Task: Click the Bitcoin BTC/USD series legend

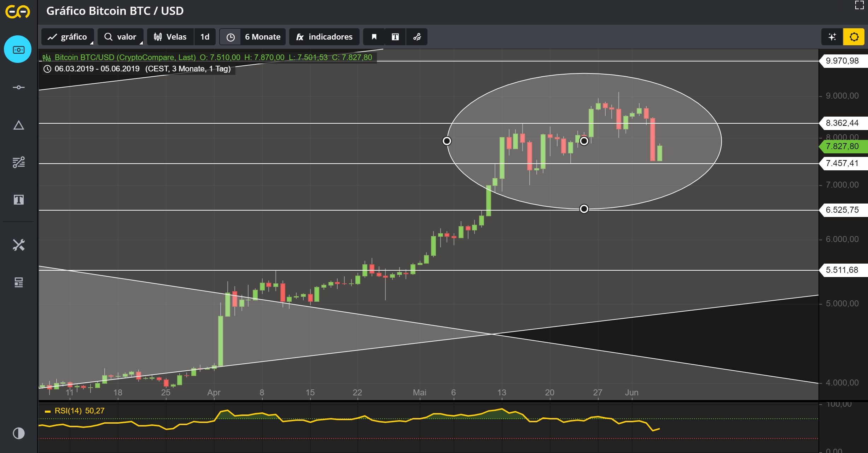Action: tap(208, 57)
